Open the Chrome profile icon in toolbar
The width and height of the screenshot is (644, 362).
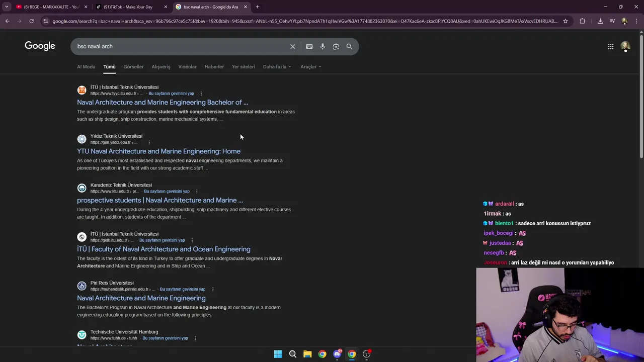(624, 21)
